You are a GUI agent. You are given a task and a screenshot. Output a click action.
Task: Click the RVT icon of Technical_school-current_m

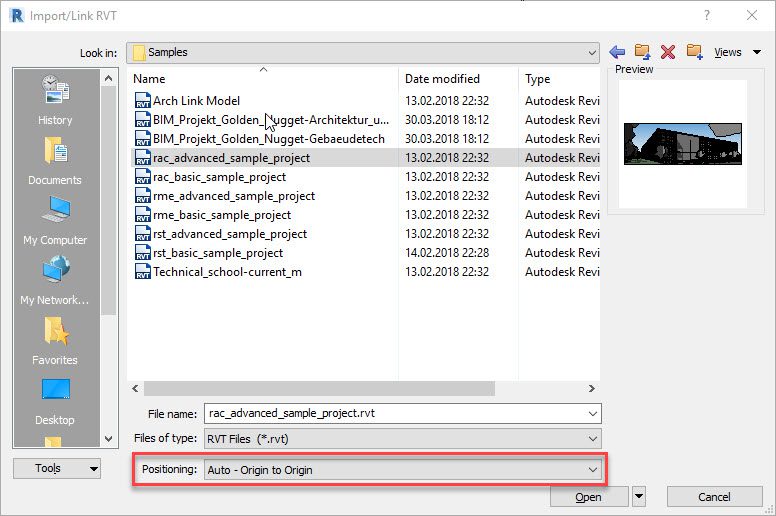pos(143,272)
